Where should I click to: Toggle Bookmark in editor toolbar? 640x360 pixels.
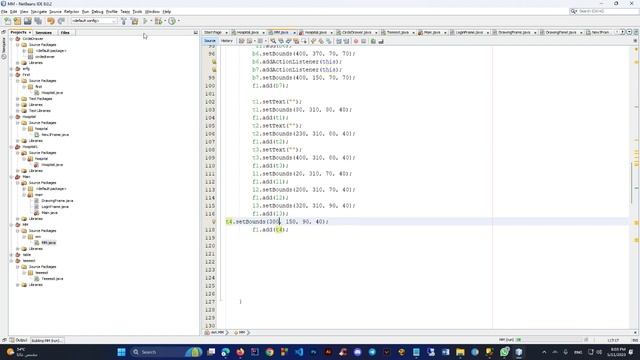point(329,41)
